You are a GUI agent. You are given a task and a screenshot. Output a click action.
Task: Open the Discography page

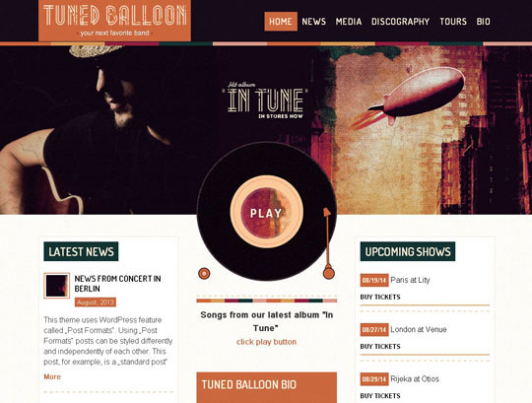point(400,22)
